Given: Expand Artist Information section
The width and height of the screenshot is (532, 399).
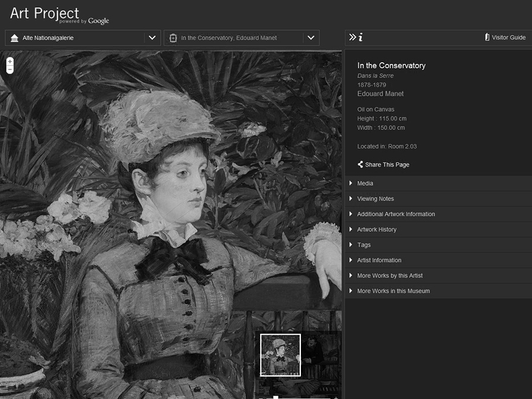Looking at the screenshot, I should point(439,260).
